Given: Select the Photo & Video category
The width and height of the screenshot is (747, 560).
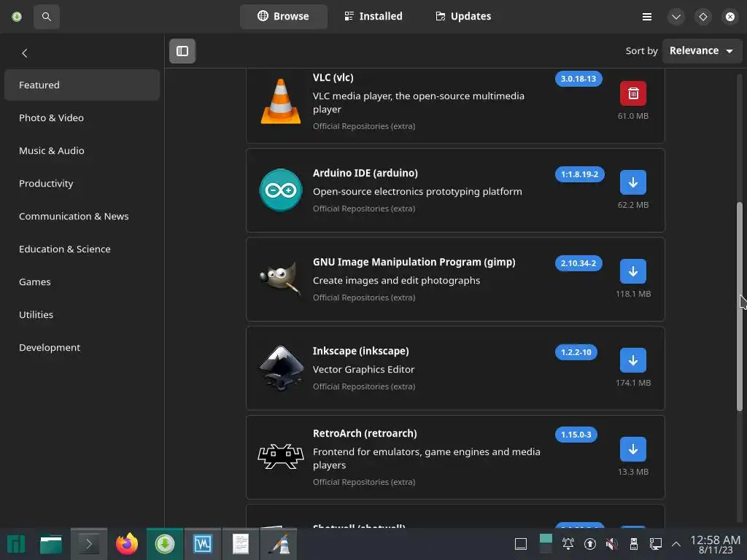Looking at the screenshot, I should point(82,117).
